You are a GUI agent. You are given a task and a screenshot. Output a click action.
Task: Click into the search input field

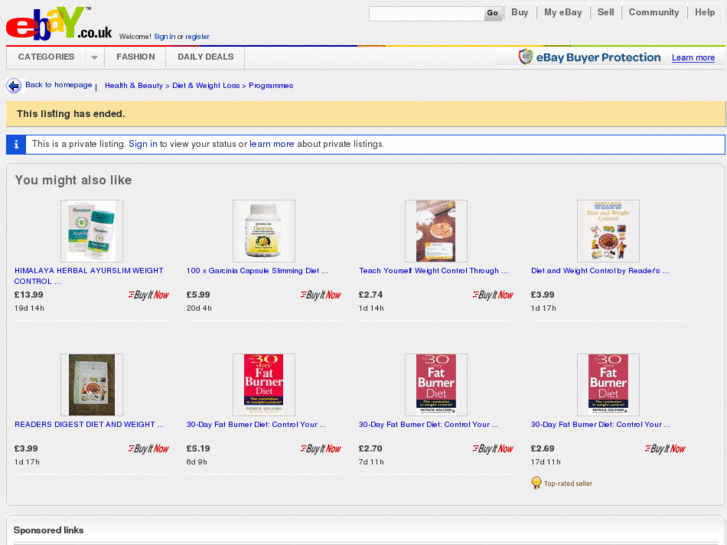pos(427,13)
